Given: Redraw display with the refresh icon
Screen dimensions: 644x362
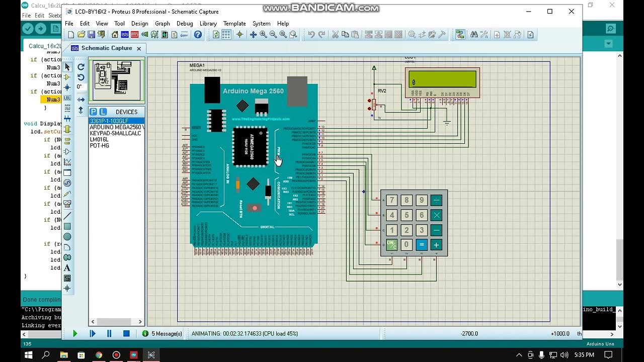Looking at the screenshot, I should coord(216,35).
